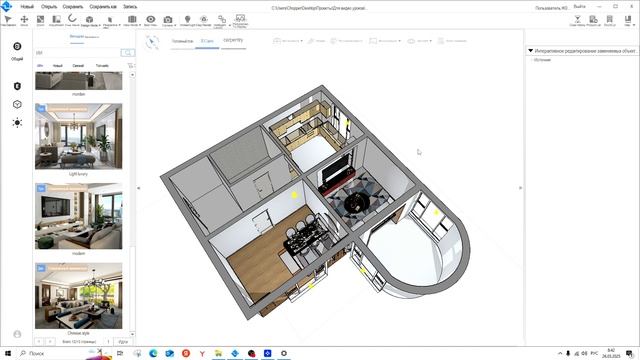
Task: Collapse the left panel with the arrow handle
Action: [x=138, y=188]
